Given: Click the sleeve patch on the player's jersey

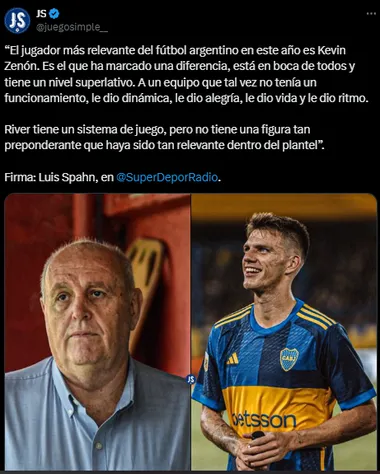Looking at the screenshot, I should (x=206, y=361).
